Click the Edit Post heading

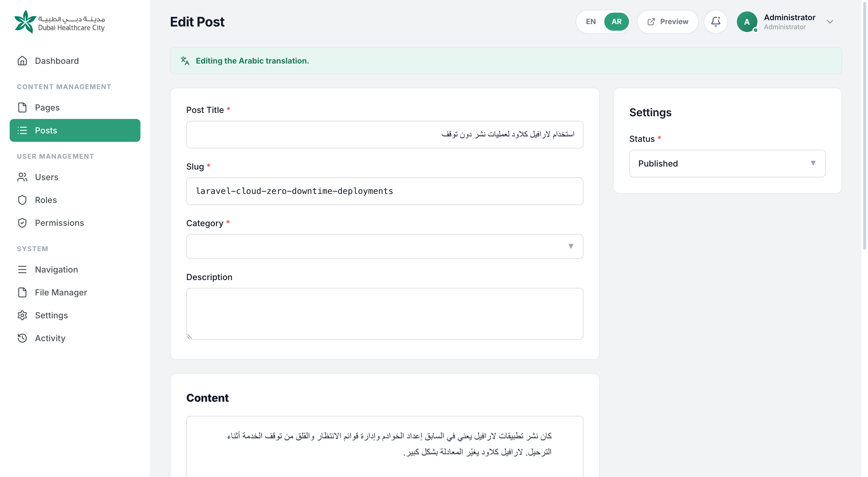197,22
